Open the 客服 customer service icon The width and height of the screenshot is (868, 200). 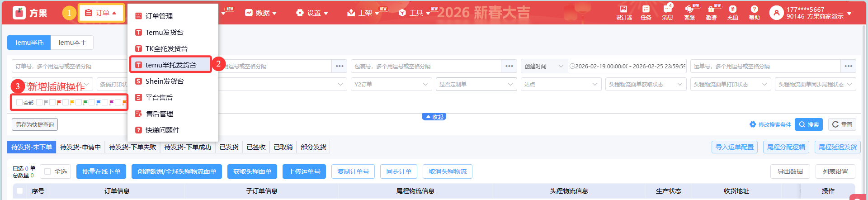pyautogui.click(x=689, y=9)
